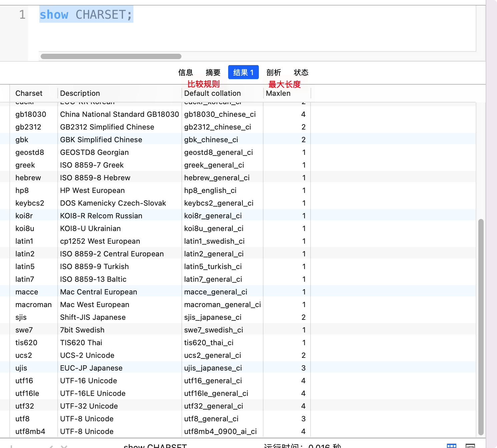Select the sjis charset cell
The image size is (497, 448).
(x=21, y=317)
